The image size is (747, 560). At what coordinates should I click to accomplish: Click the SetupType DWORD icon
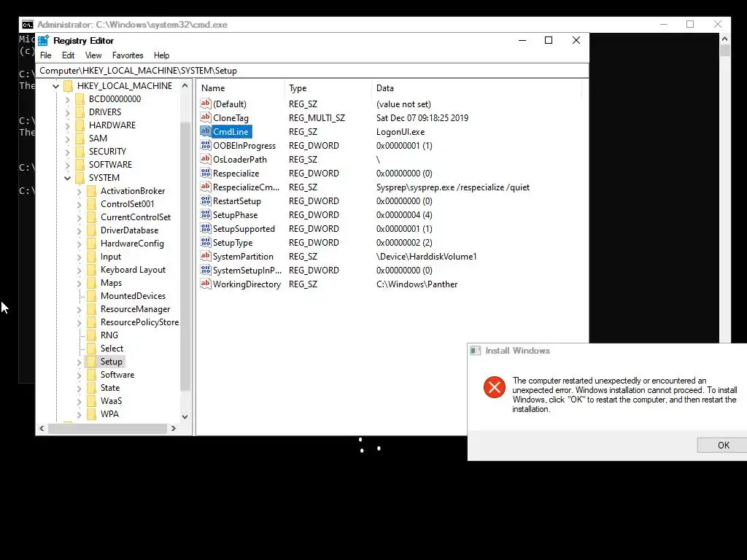(x=205, y=241)
